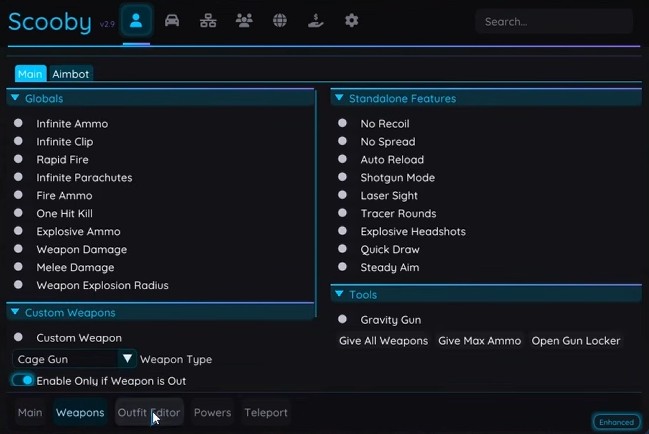Turn on Explosive Headshots
This screenshot has width=649, height=434.
click(342, 231)
